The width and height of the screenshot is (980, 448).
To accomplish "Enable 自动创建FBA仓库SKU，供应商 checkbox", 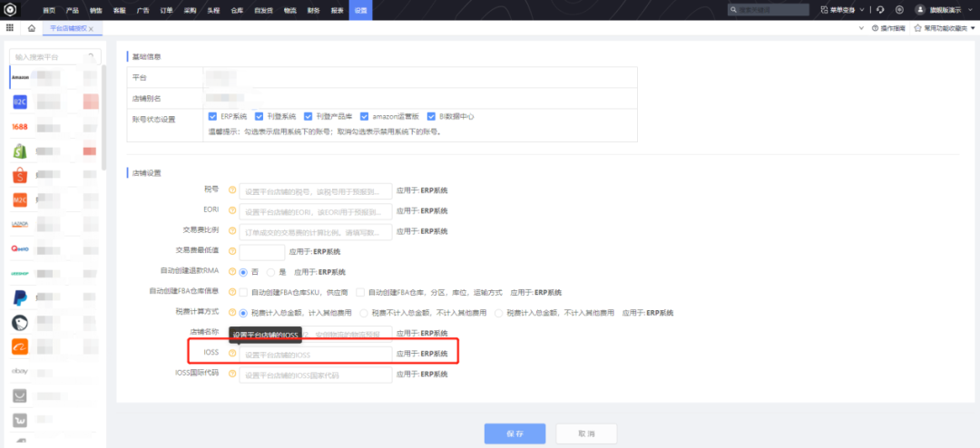I will point(243,292).
